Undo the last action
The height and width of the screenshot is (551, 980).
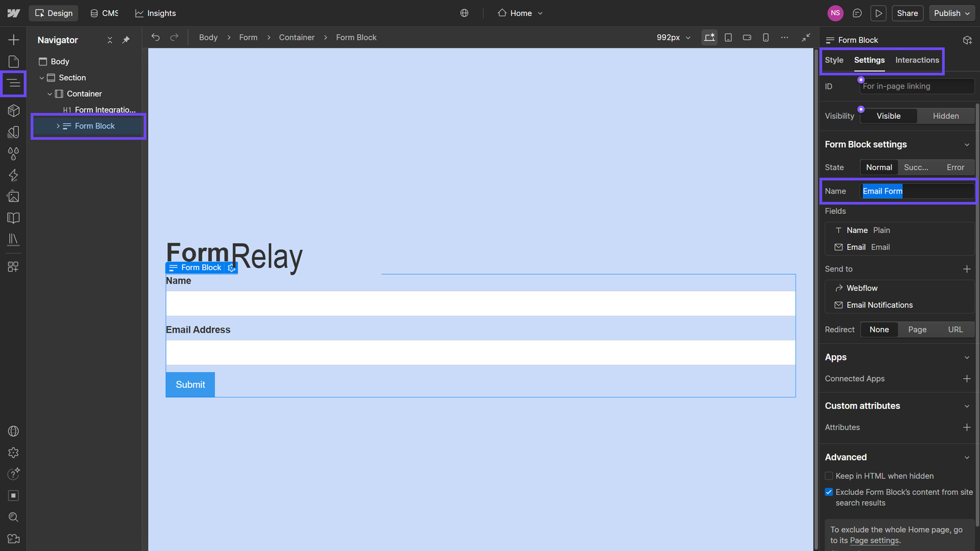pos(156,37)
